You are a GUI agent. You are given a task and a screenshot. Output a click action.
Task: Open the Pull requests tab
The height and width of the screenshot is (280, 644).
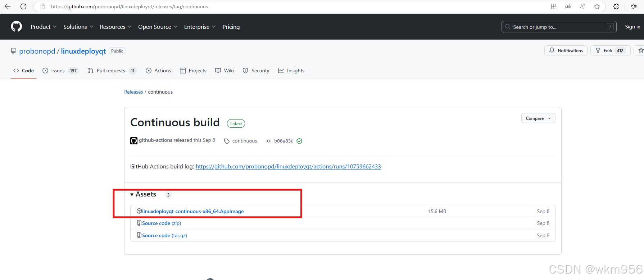112,71
